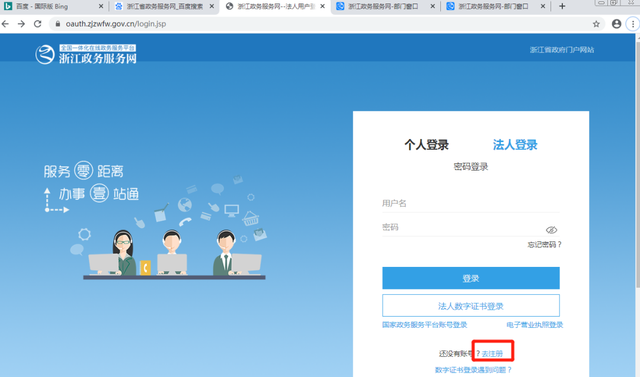The height and width of the screenshot is (377, 640).
Task: Toggle password visibility eye icon
Action: [x=551, y=230]
